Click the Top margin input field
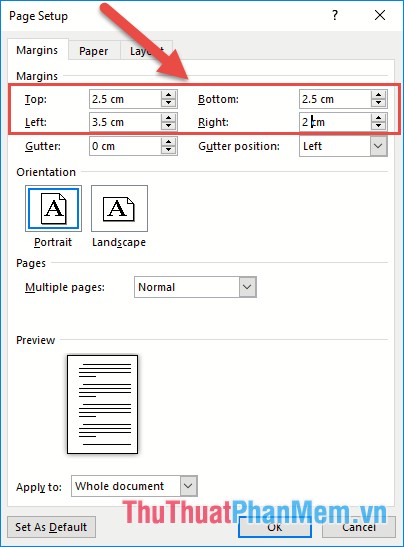The width and height of the screenshot is (404, 547). [125, 99]
